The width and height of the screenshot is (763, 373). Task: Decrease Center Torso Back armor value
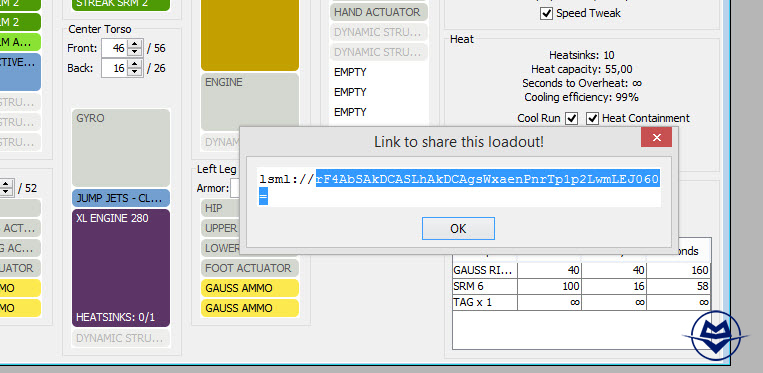point(135,72)
